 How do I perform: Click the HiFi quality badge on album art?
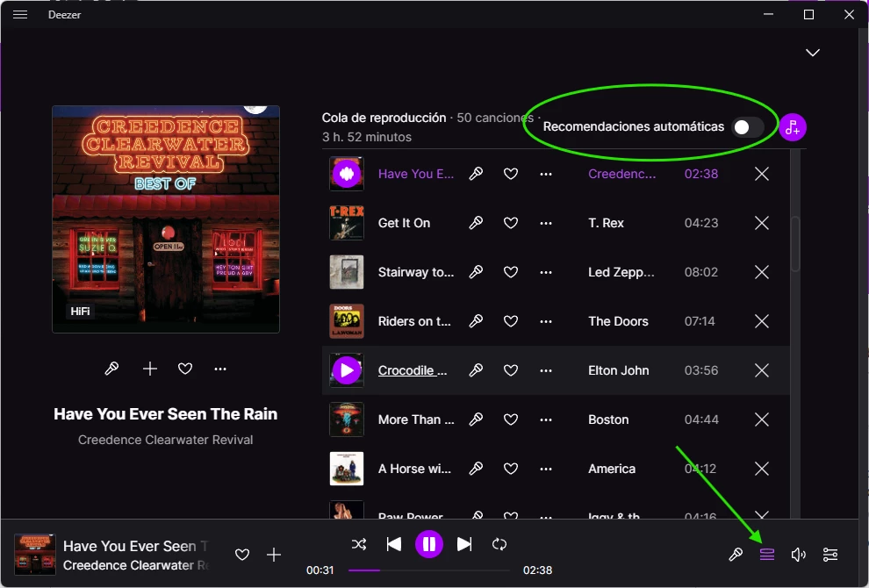81,312
